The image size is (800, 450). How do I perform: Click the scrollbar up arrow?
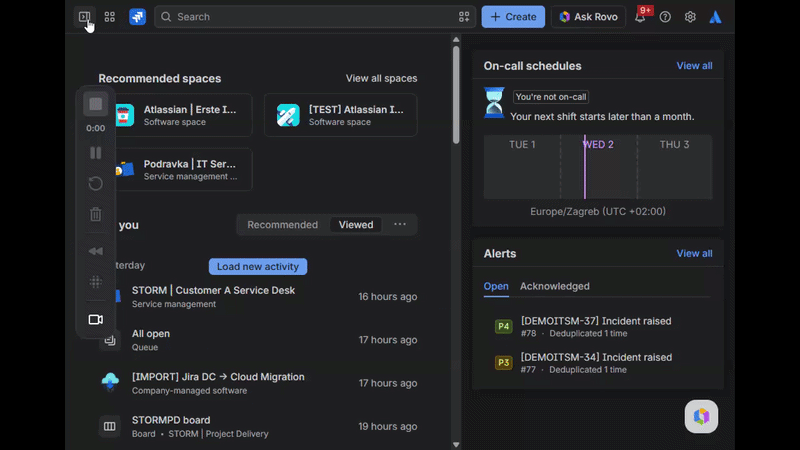(456, 39)
